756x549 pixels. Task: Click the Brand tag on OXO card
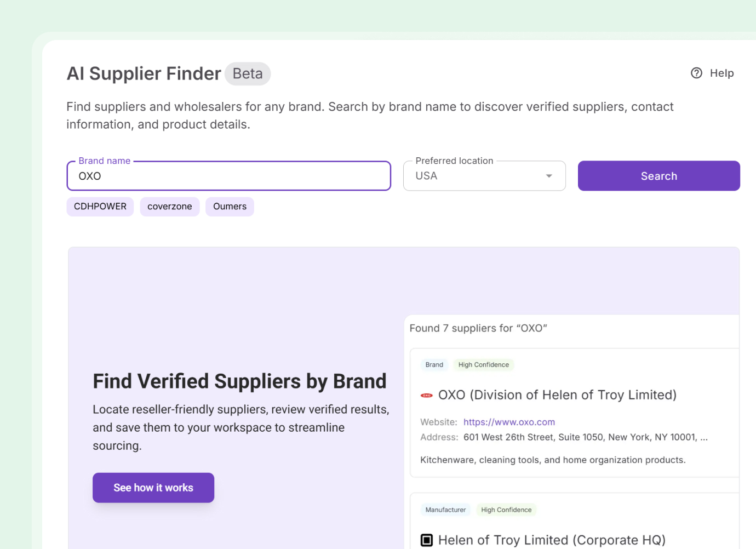point(434,365)
